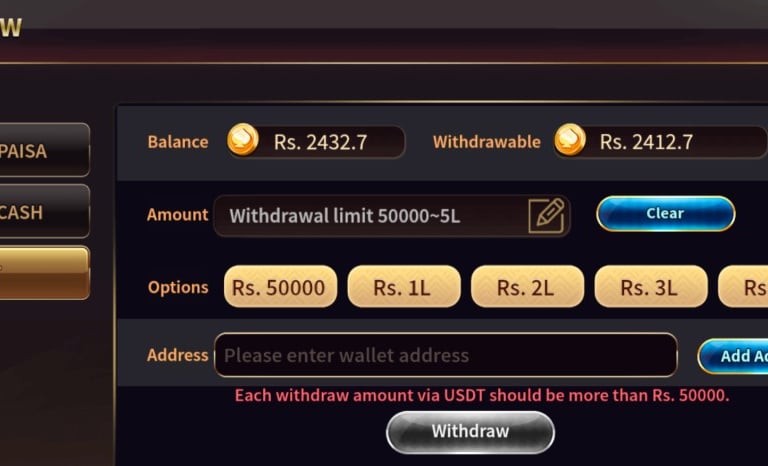Choose the Rs. 50000 amount option
The width and height of the screenshot is (768, 466).
tap(280, 287)
